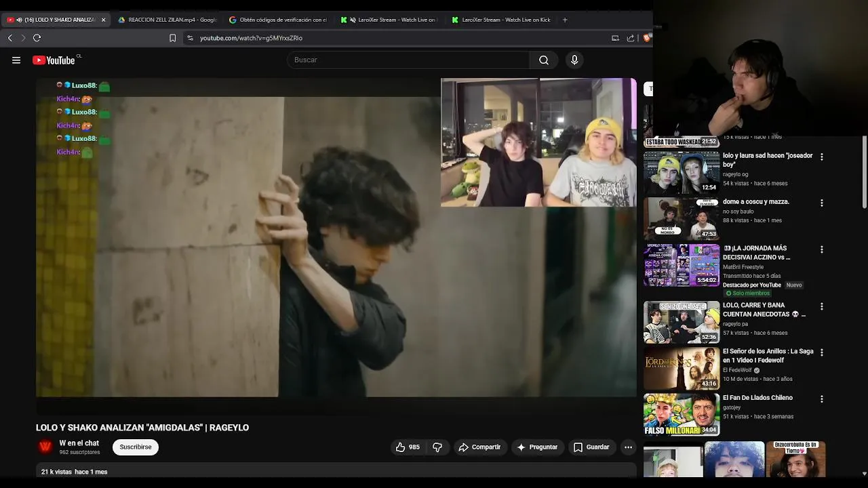Start voice search with microphone icon
Image resolution: width=868 pixels, height=488 pixels.
(x=574, y=60)
